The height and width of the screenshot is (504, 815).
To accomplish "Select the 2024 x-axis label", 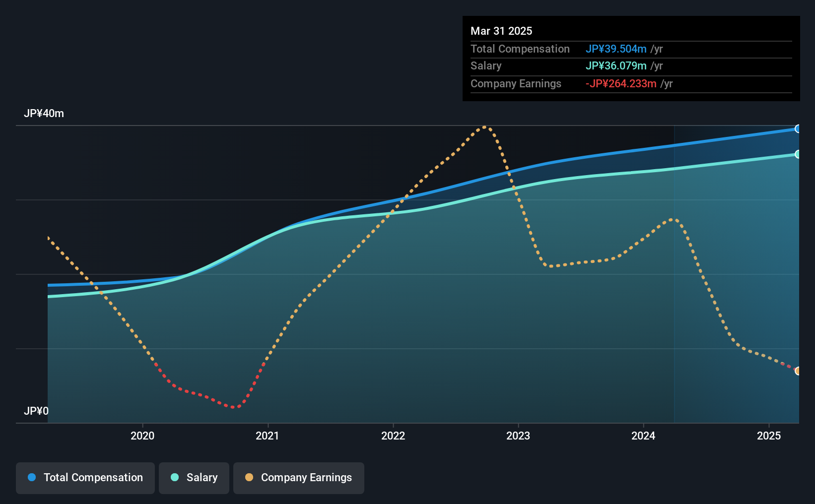I will pyautogui.click(x=643, y=436).
